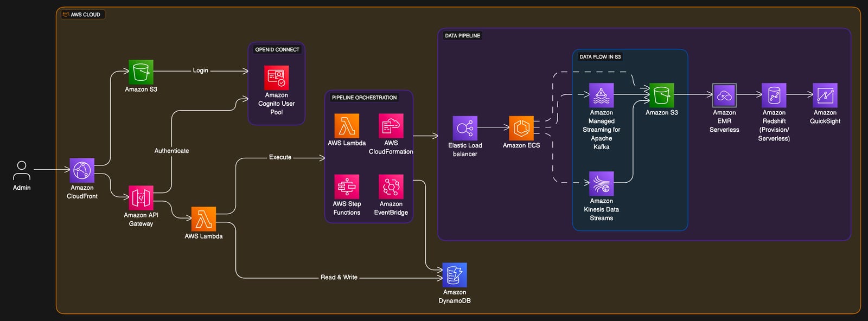Image resolution: width=868 pixels, height=321 pixels.
Task: Select the PIPELINE ORCHESTRATION group label
Action: [365, 98]
